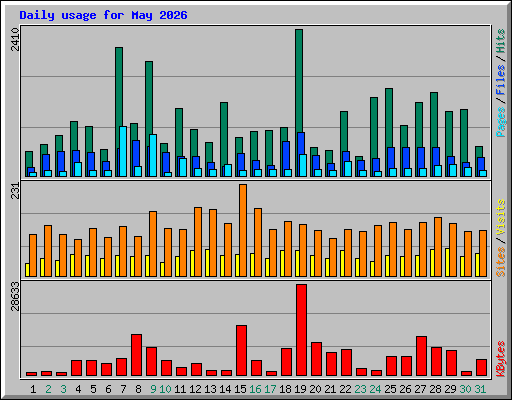This screenshot has width=512, height=400.
Task: Click the tallest red KBytes bar for day 19
Action: click(x=301, y=330)
